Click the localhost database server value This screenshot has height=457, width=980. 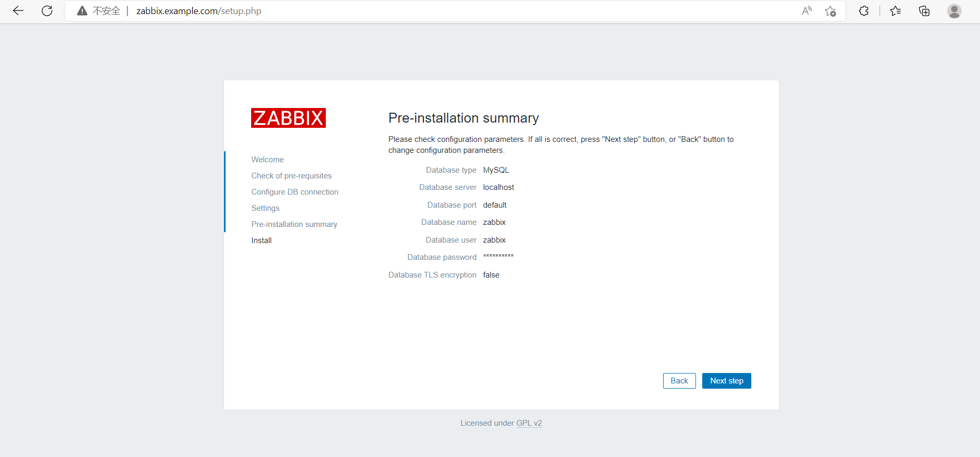point(499,187)
